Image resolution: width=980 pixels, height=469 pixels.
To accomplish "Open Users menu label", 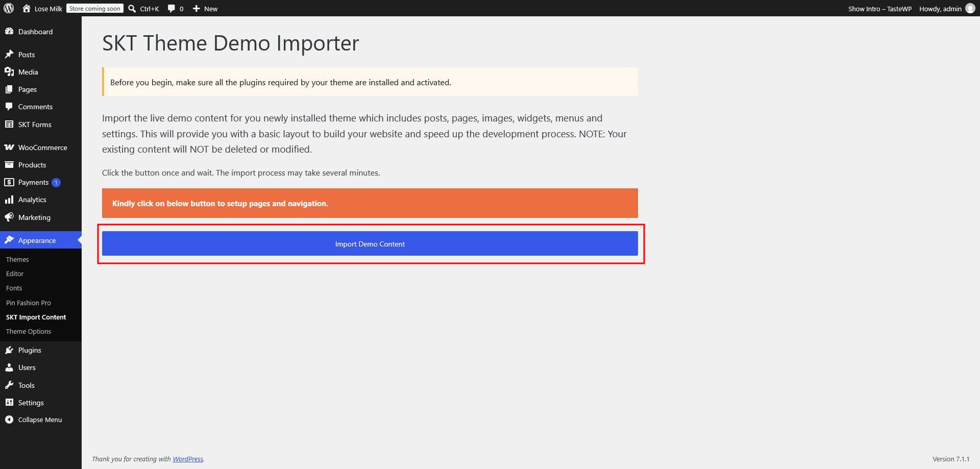I will (x=27, y=367).
